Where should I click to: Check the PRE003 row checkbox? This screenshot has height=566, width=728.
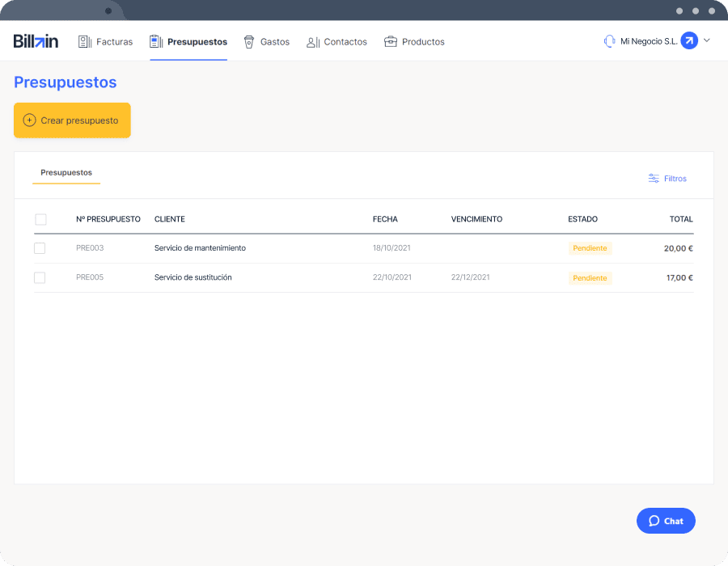tap(40, 248)
